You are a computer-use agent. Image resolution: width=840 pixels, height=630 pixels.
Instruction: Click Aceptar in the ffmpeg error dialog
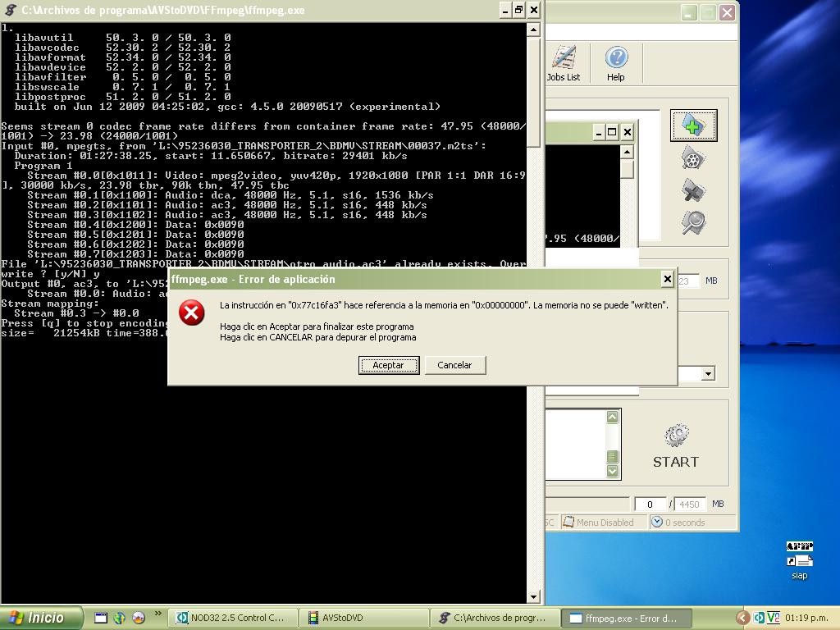(388, 365)
